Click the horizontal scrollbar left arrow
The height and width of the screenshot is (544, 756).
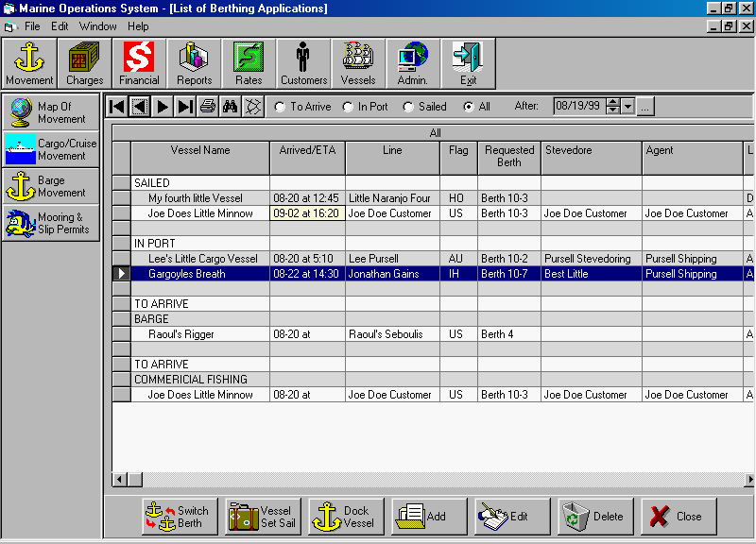120,480
